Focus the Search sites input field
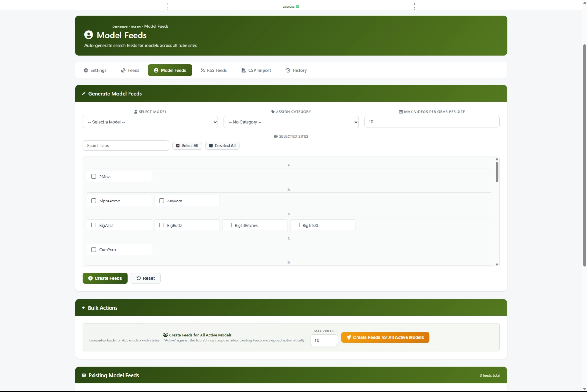 coord(126,146)
